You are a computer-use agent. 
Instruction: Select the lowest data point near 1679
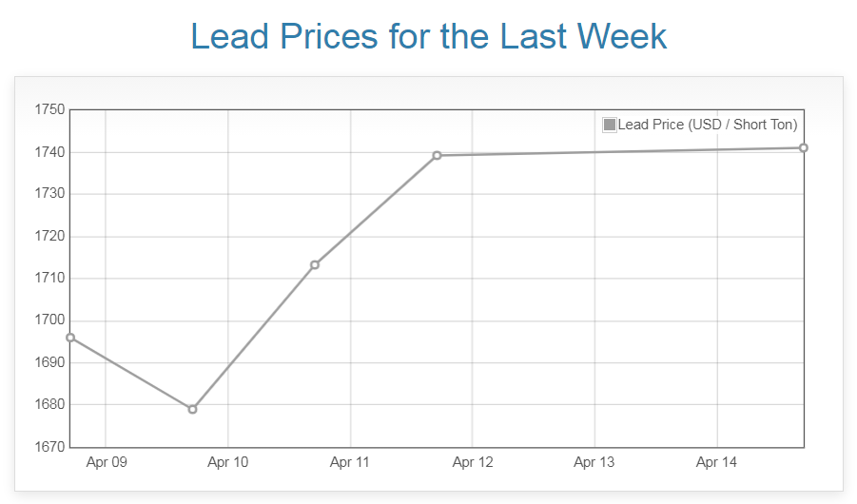point(192,409)
